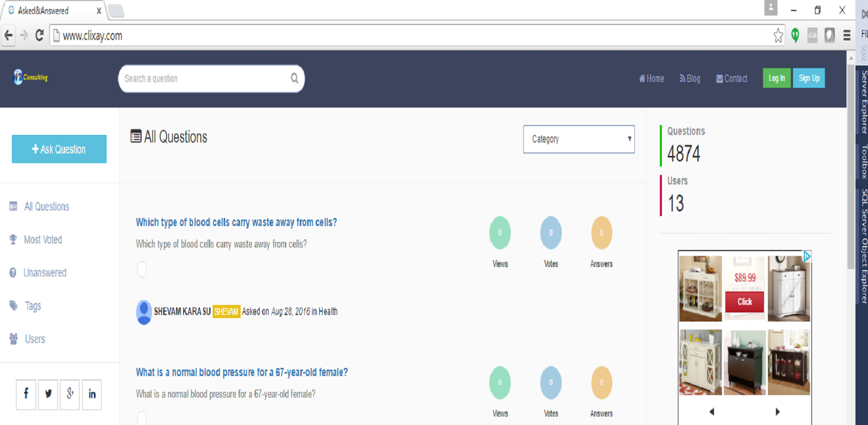Bookmark page with the star icon

pos(778,35)
